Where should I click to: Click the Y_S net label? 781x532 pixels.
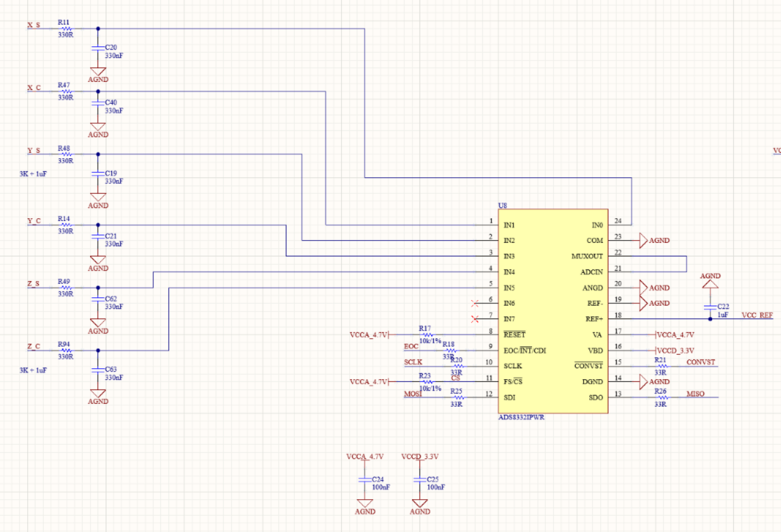pos(34,151)
